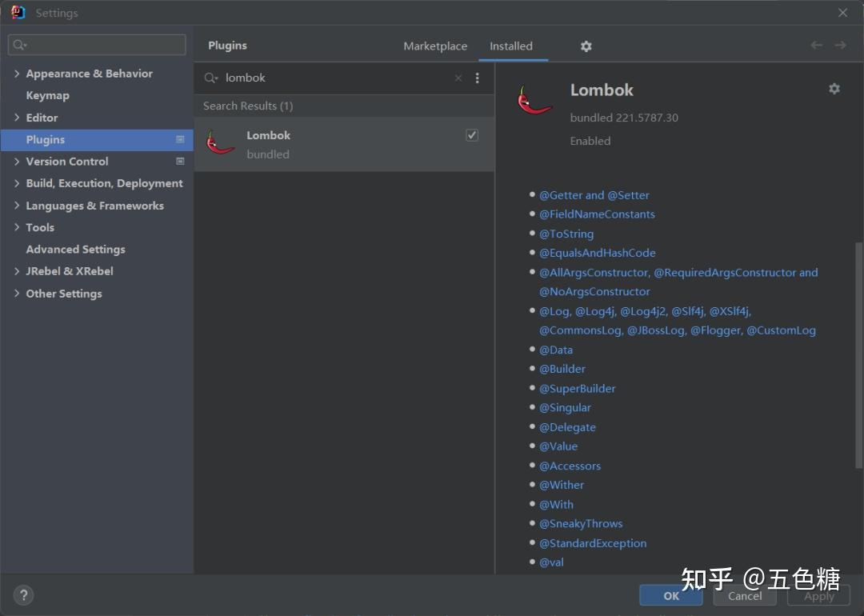Viewport: 864px width, 616px height.
Task: Click the Lombok chili icon in results
Action: [221, 143]
